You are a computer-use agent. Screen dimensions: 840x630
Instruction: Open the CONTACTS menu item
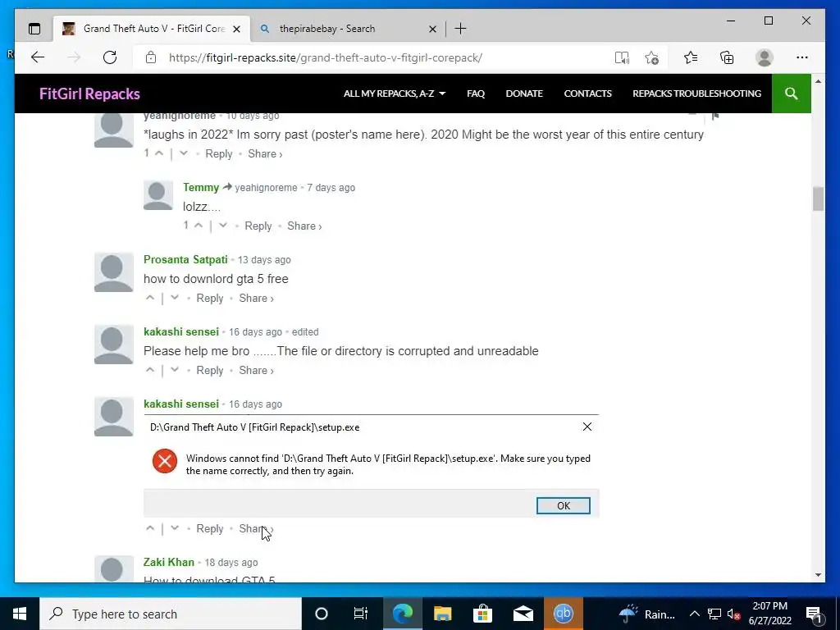click(x=587, y=94)
